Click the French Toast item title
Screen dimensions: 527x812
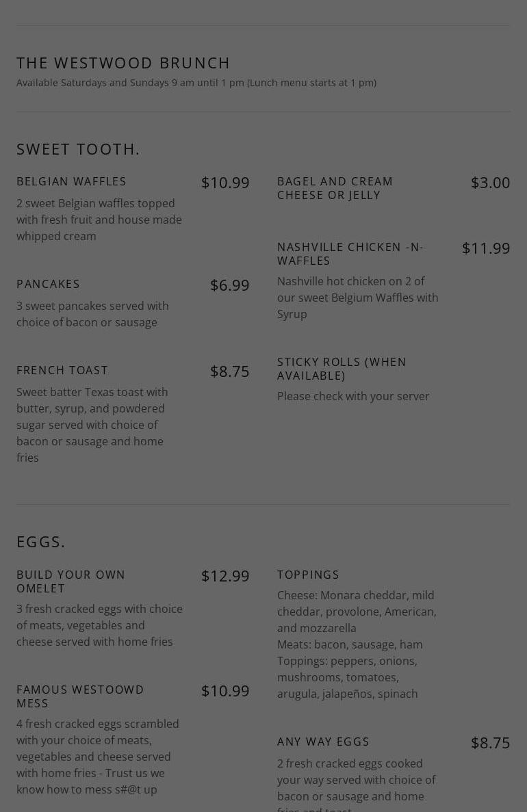click(x=62, y=370)
